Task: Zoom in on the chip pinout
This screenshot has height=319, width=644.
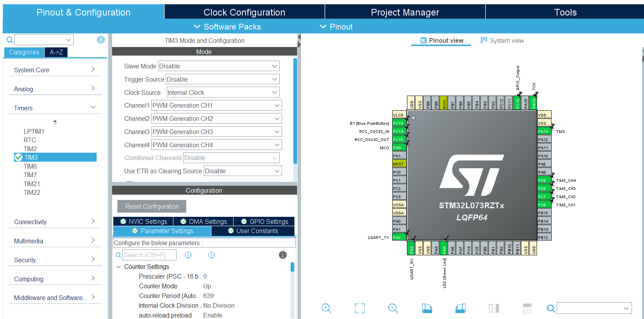Action: pyautogui.click(x=326, y=308)
